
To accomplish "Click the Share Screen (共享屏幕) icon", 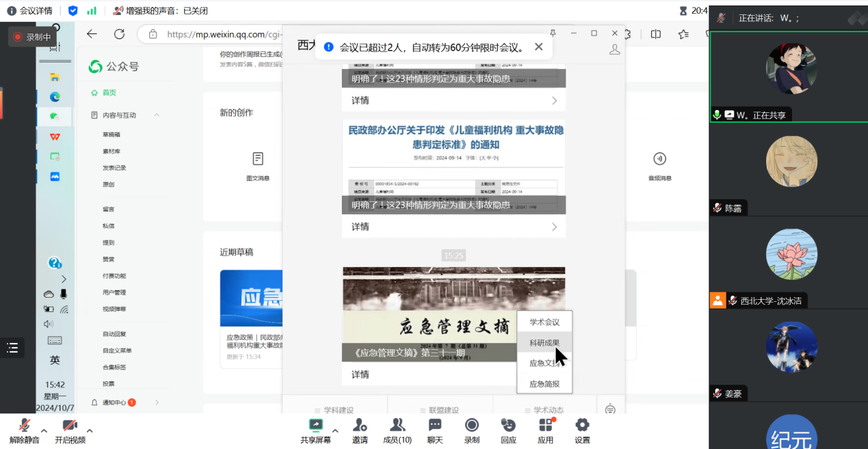I will (315, 426).
